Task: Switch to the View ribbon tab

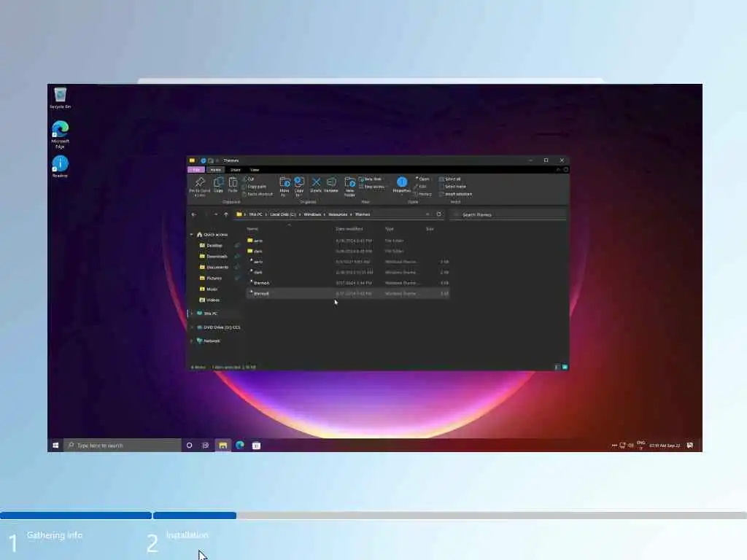Action: (255, 169)
